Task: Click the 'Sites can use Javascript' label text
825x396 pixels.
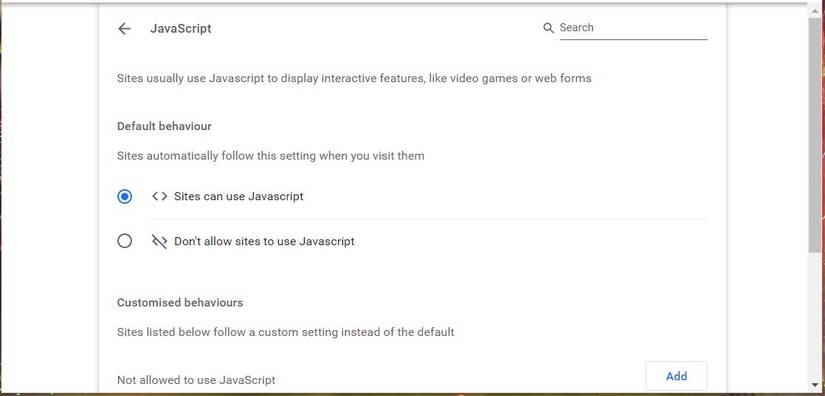Action: click(x=239, y=197)
